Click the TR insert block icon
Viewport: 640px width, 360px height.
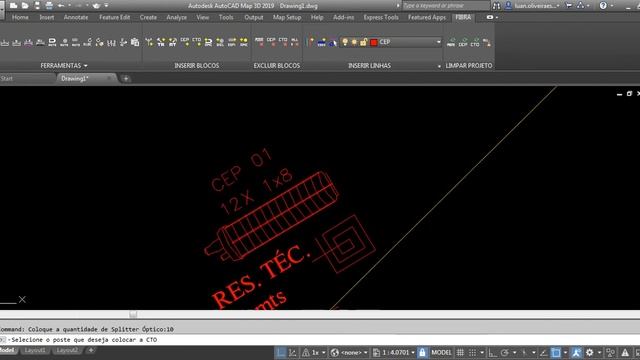point(161,42)
